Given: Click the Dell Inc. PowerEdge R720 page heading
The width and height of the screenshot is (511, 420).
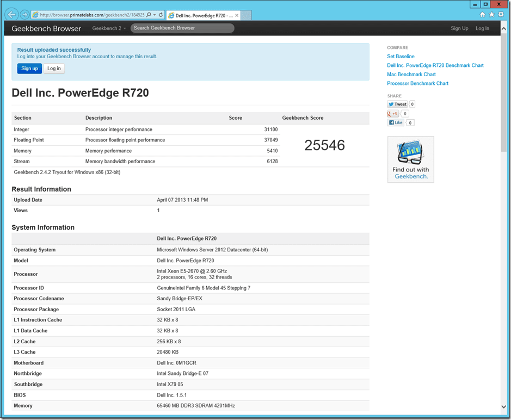Looking at the screenshot, I should (x=80, y=93).
